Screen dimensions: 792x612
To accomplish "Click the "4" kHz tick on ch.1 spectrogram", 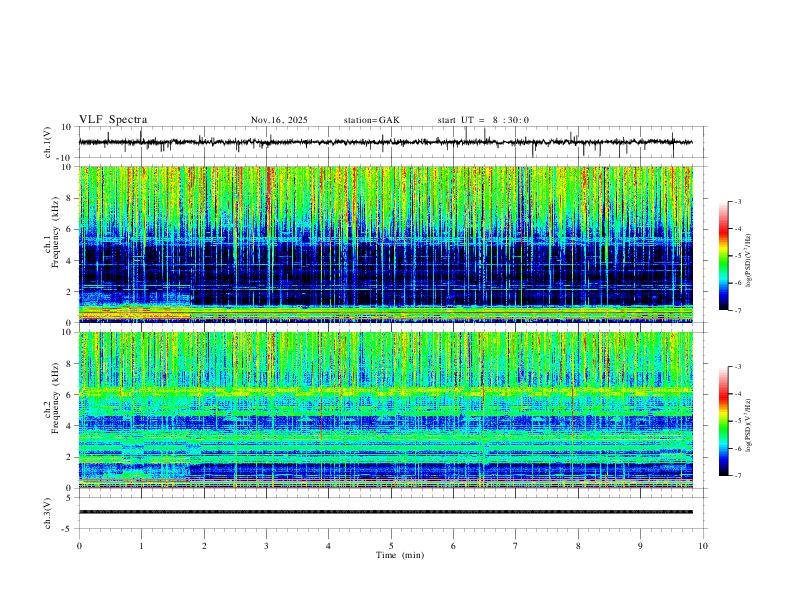I will pyautogui.click(x=70, y=261).
